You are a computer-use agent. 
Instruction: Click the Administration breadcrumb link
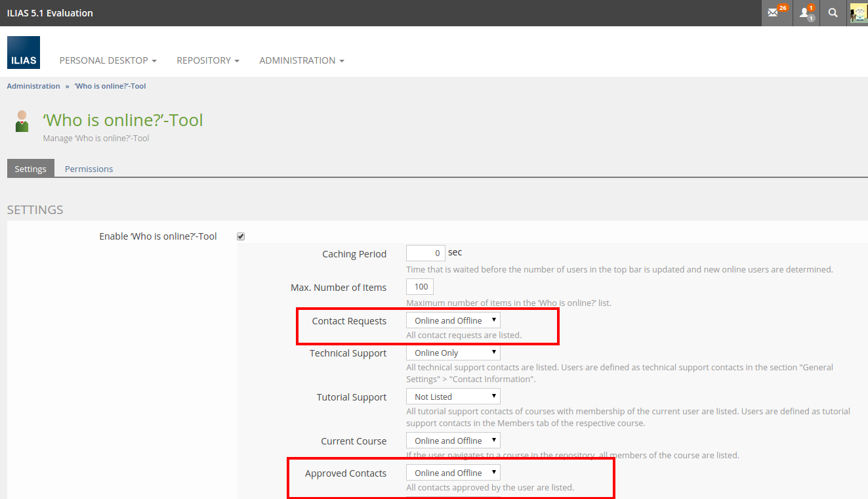pos(33,86)
